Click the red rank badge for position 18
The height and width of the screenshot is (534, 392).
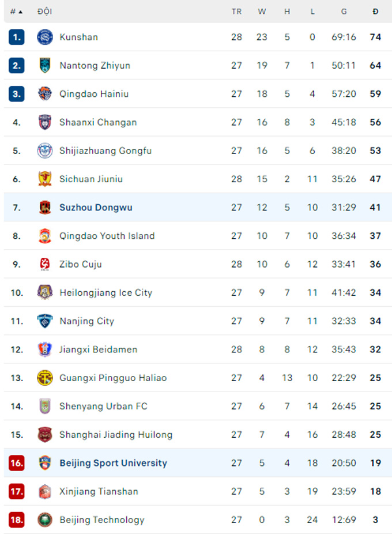16,520
